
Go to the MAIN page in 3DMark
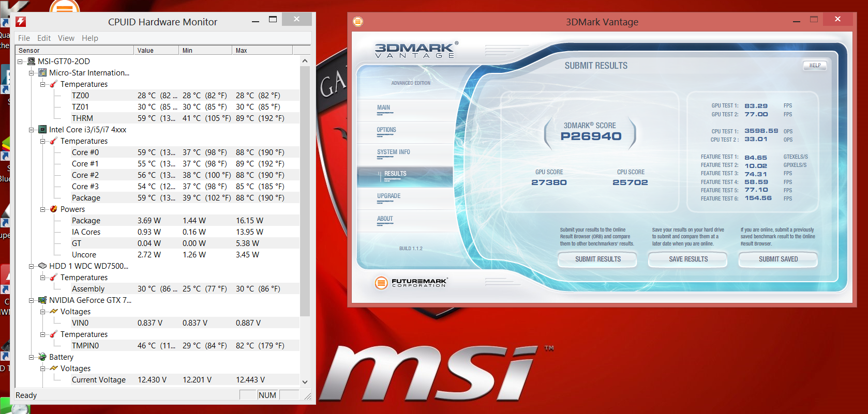[x=383, y=108]
